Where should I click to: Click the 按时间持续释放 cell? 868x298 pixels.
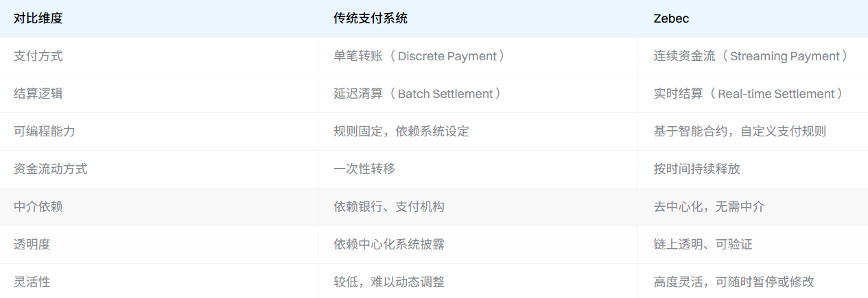(696, 169)
